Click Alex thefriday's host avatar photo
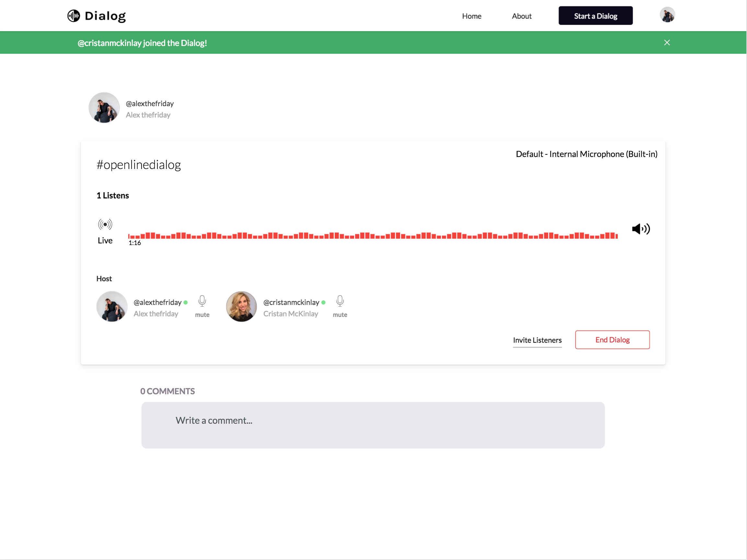This screenshot has width=747, height=560. [112, 307]
